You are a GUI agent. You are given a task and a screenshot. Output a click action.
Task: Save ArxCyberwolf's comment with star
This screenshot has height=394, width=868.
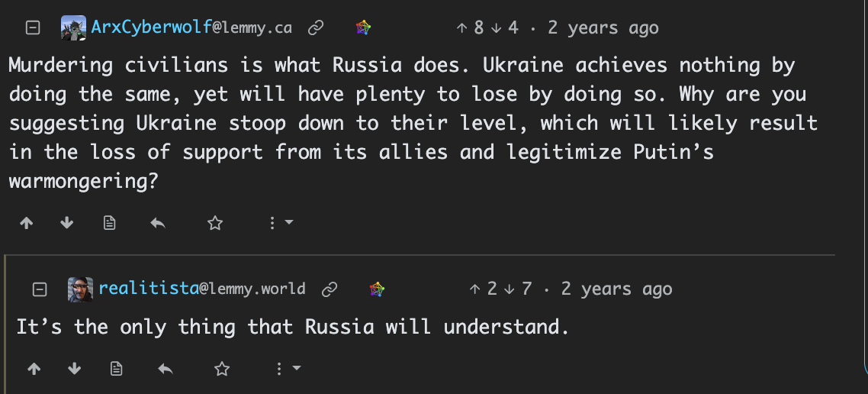[x=215, y=223]
